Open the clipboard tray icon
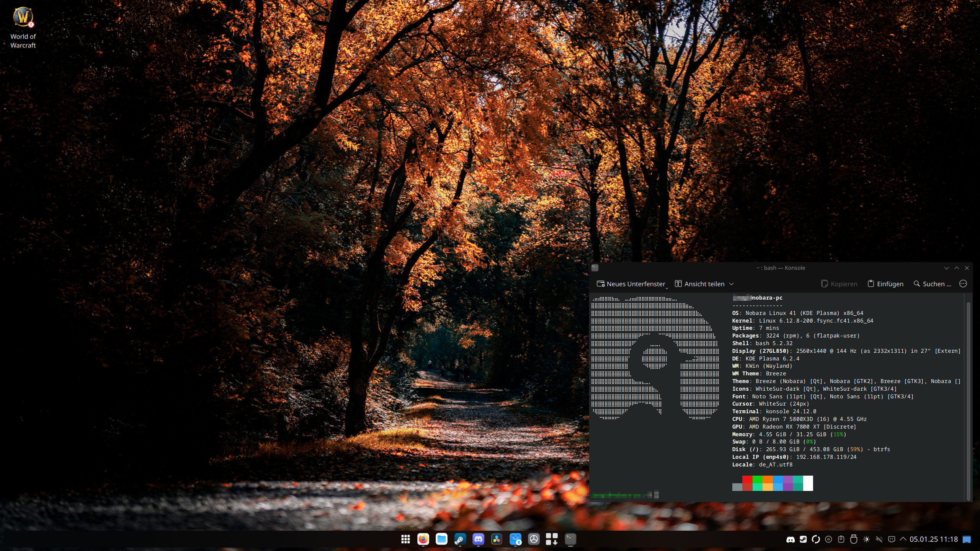 pyautogui.click(x=841, y=539)
